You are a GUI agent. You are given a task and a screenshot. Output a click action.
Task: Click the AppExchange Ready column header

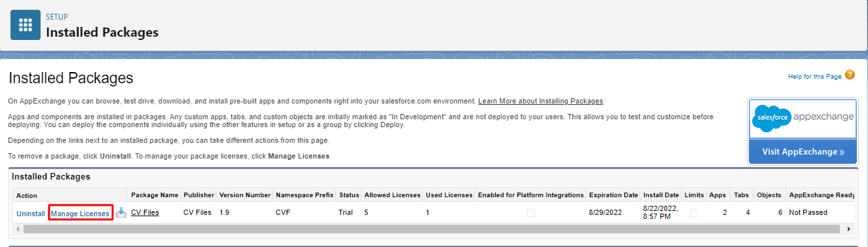click(x=822, y=195)
